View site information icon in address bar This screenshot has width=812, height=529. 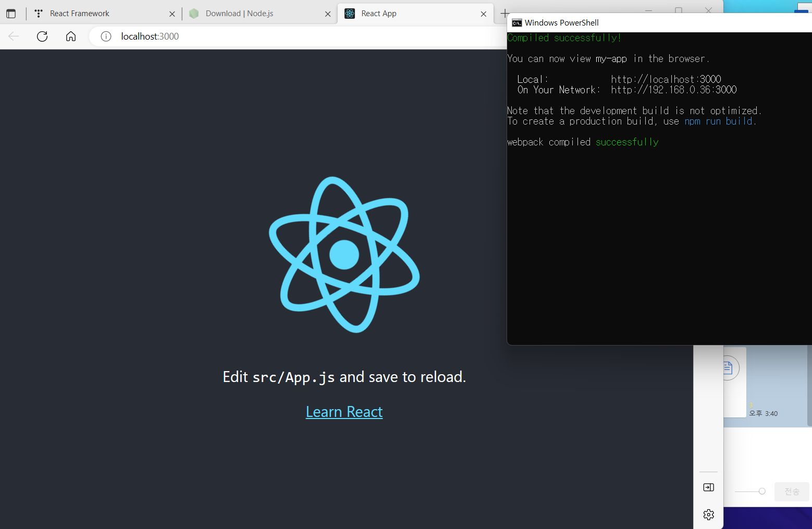pyautogui.click(x=106, y=36)
